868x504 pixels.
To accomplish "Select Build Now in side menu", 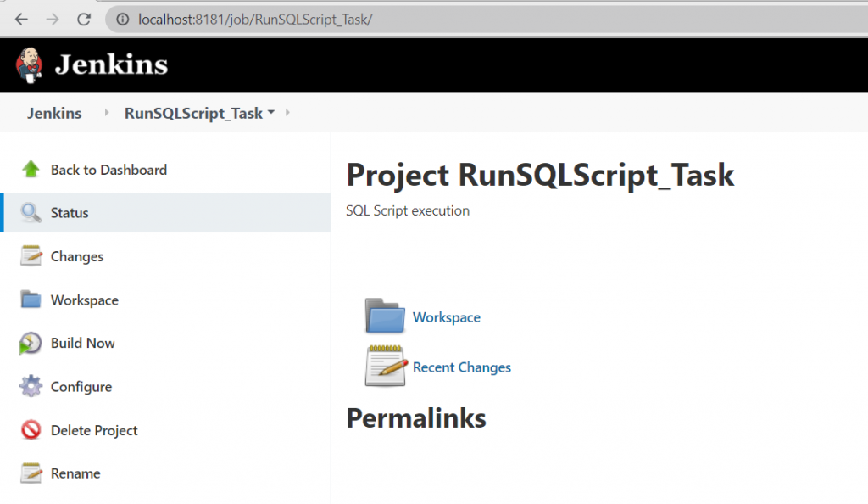I will tap(82, 343).
